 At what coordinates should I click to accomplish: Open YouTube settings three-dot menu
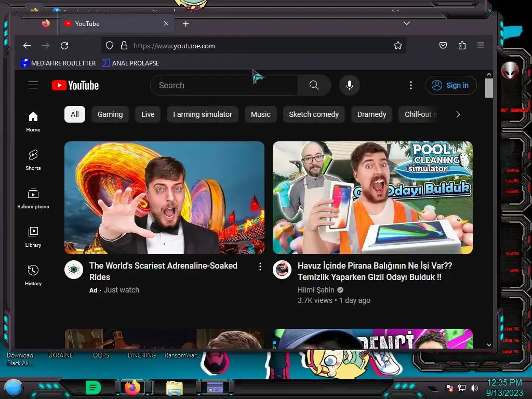[x=411, y=85]
